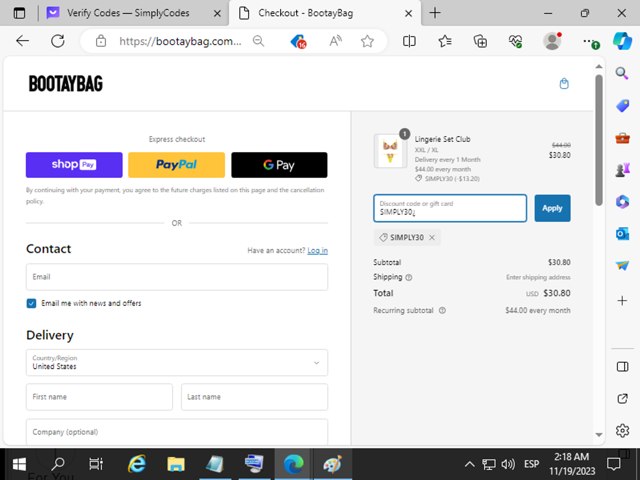Remove the SIMPLY30 discount tag

432,237
